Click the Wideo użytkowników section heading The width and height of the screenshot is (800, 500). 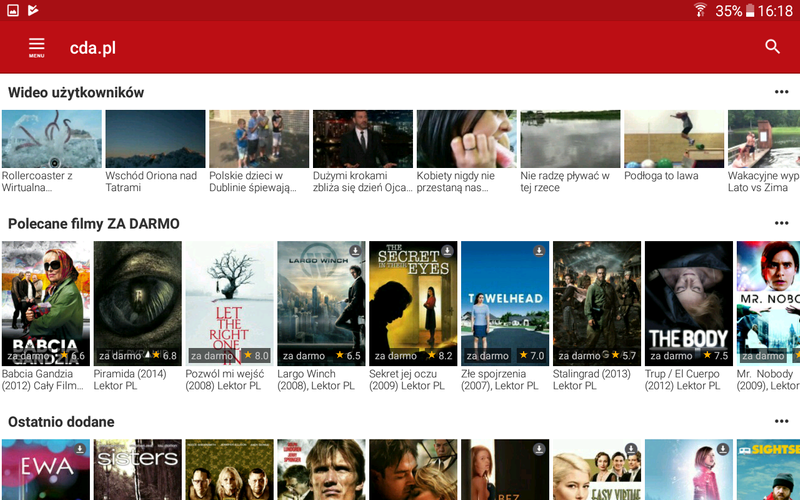(76, 92)
